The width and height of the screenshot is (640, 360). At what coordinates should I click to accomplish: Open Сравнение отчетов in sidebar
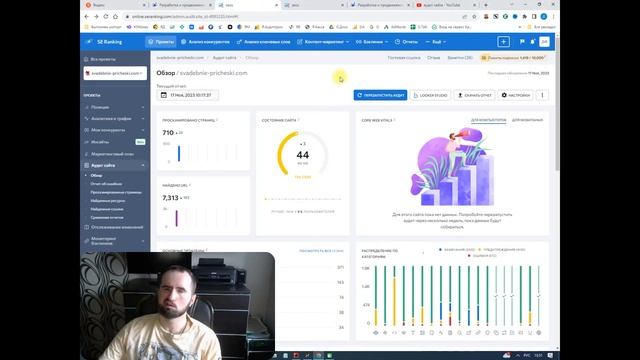point(107,218)
